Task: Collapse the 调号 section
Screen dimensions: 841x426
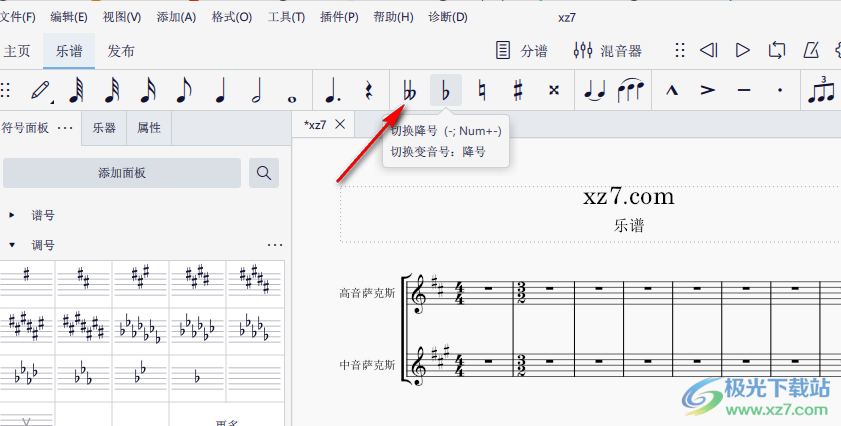Action: pyautogui.click(x=12, y=245)
